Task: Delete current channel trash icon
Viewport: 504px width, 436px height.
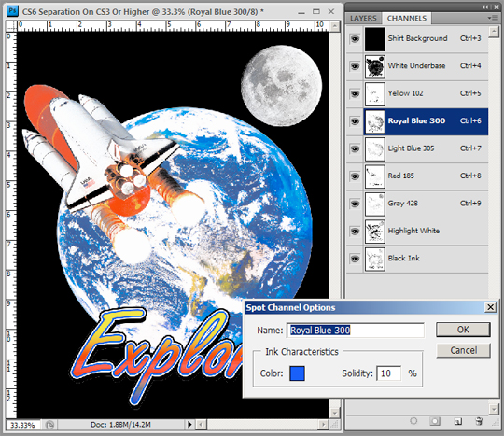Action: [x=479, y=421]
